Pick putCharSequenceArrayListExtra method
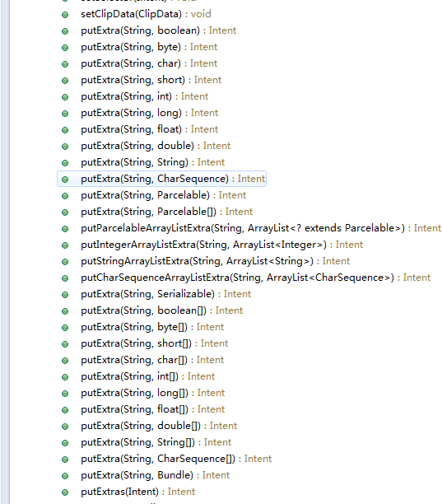Viewport: 442px width, 504px height. 256,278
